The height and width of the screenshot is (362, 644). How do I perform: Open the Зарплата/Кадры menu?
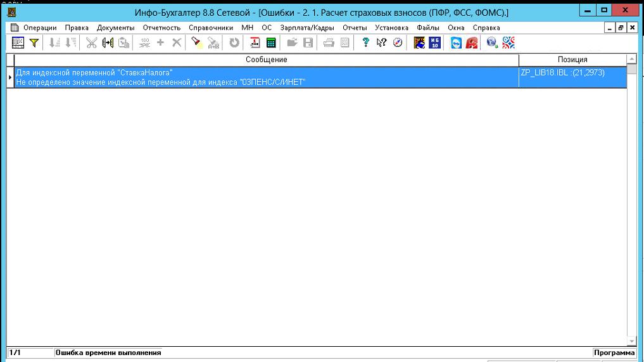(x=307, y=27)
